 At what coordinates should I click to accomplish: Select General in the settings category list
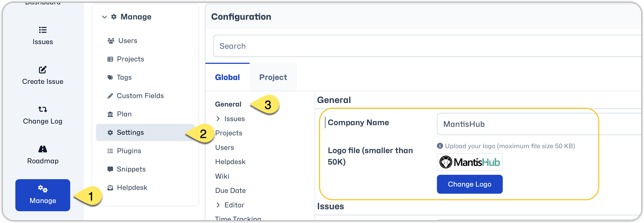coord(228,104)
